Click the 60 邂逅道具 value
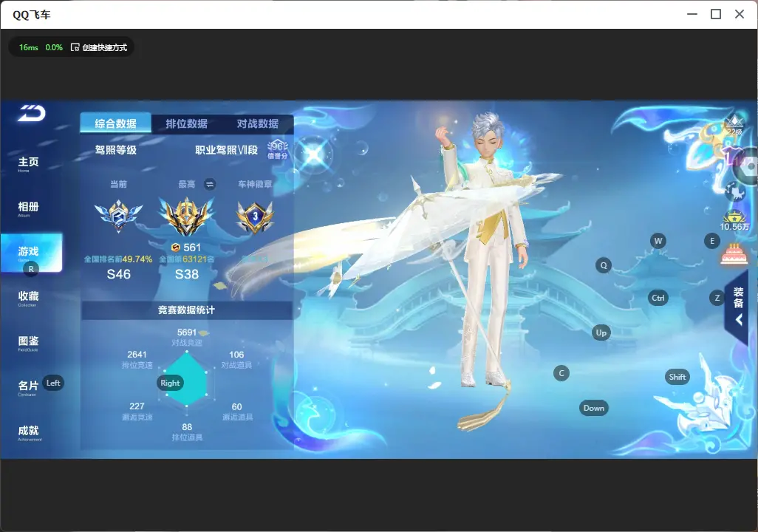The width and height of the screenshot is (758, 532). (236, 406)
